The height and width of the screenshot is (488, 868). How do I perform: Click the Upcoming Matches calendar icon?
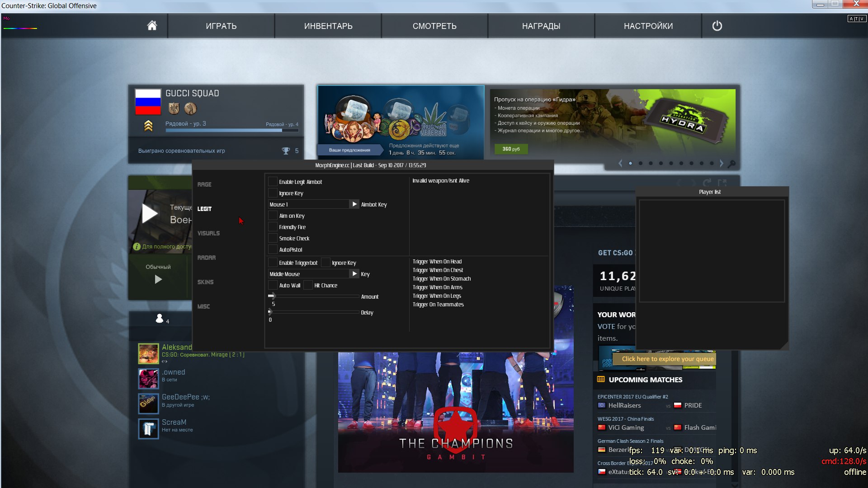coord(601,380)
